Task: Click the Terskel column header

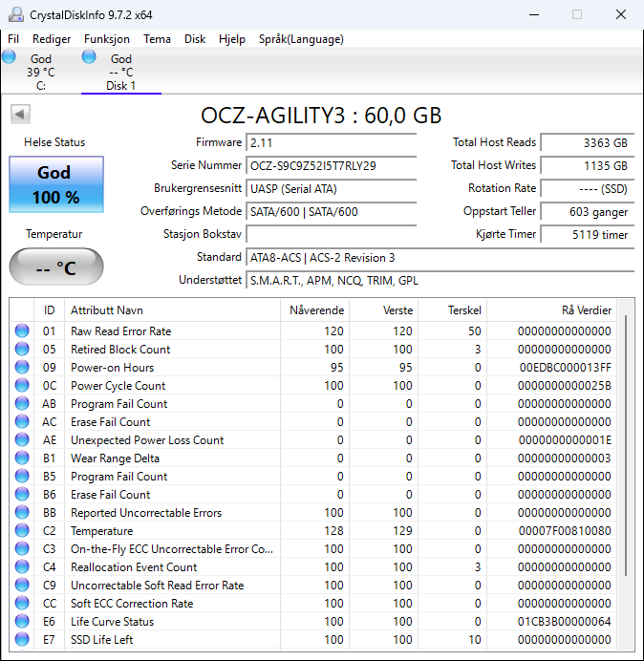Action: (452, 310)
